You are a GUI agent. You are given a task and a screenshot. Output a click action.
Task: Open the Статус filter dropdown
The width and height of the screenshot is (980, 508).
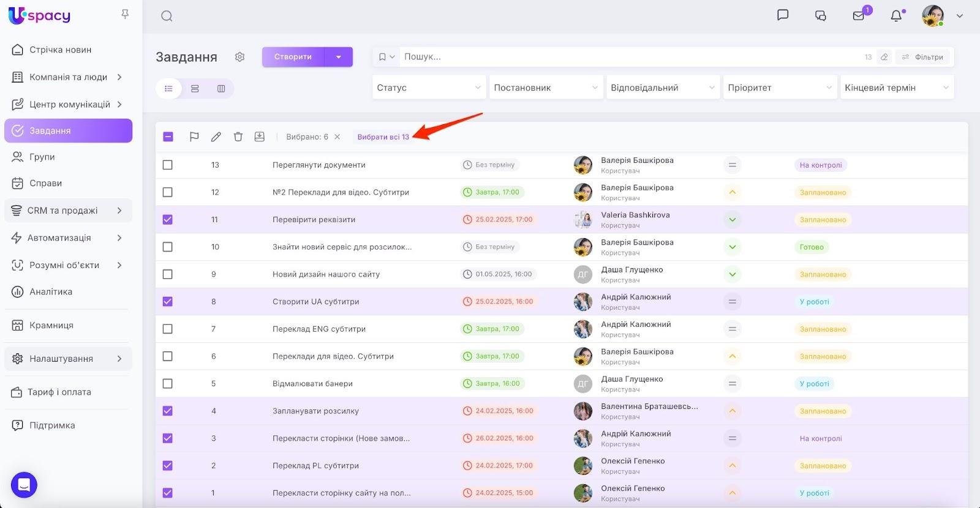(429, 88)
